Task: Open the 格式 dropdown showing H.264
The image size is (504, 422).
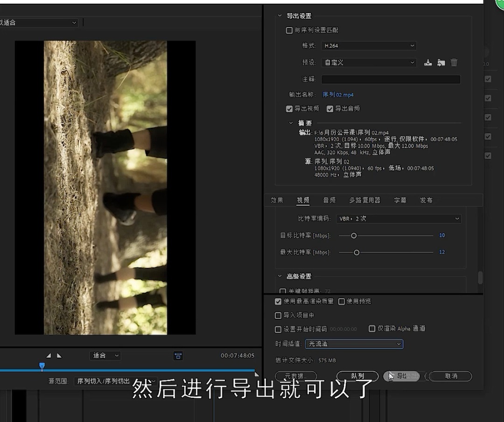Action: coord(369,45)
